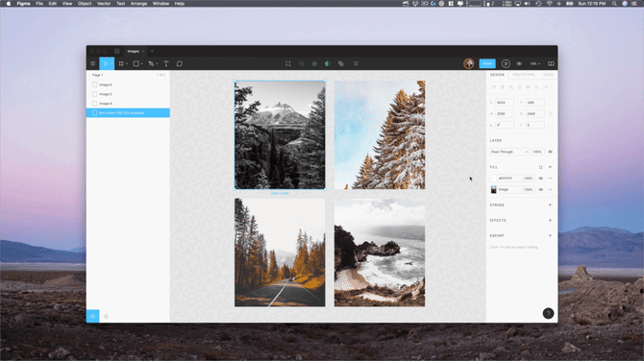This screenshot has width=644, height=361.
Task: Select the Pen tool
Action: coord(152,63)
